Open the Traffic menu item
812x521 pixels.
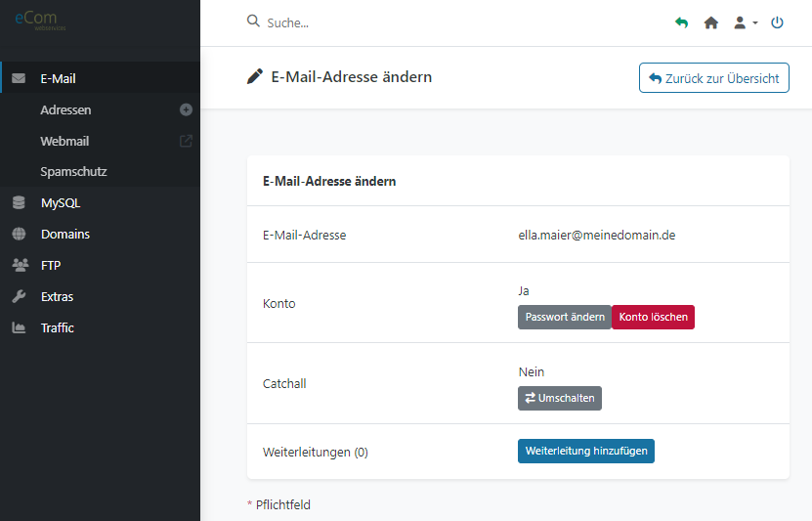pyautogui.click(x=57, y=327)
